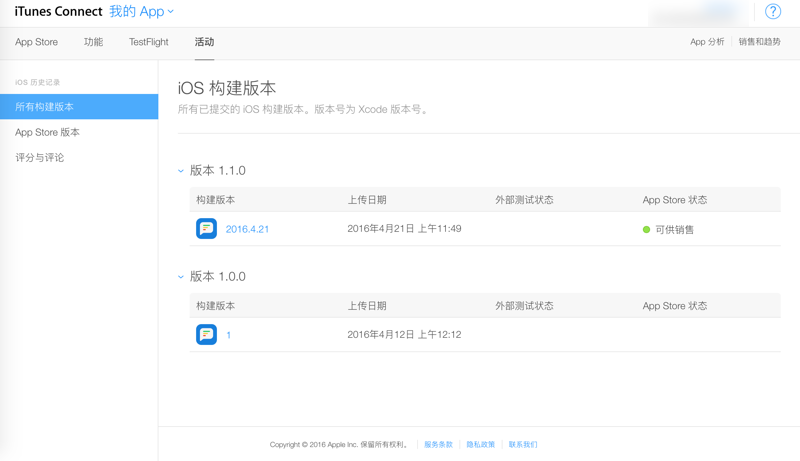Click the 联系我们 footer link
The image size is (800, 461).
tap(523, 444)
